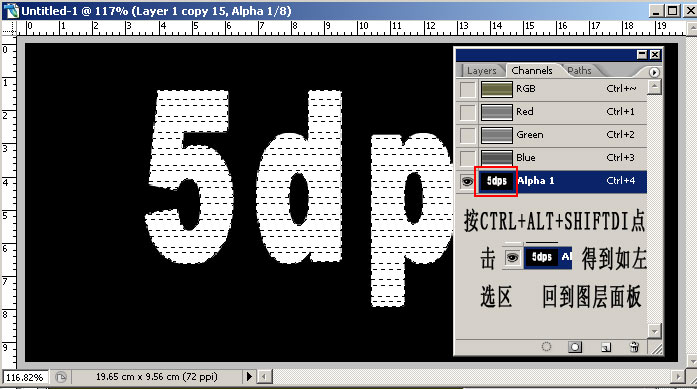The width and height of the screenshot is (697, 389).
Task: Click the Alpha 1 channel thumbnail
Action: click(496, 181)
